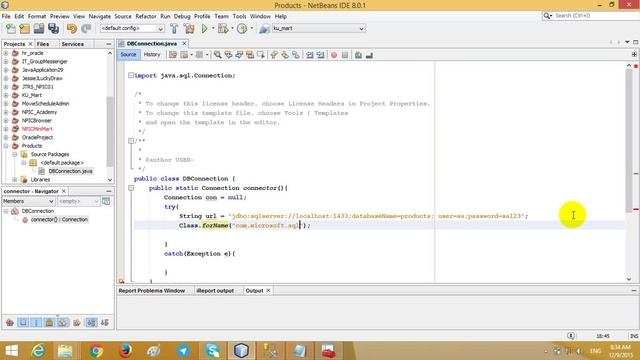The width and height of the screenshot is (640, 360).
Task: Toggle Sort by Source in Navigator
Action: 105,322
